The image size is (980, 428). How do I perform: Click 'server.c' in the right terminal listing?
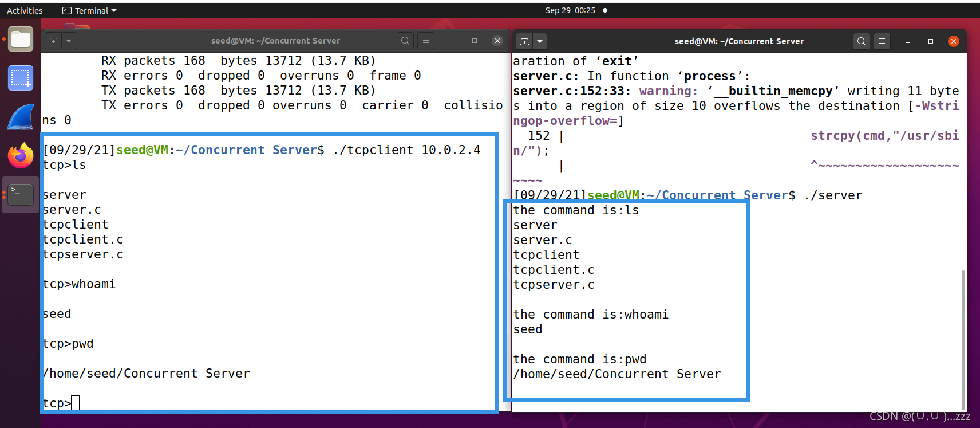click(x=543, y=240)
